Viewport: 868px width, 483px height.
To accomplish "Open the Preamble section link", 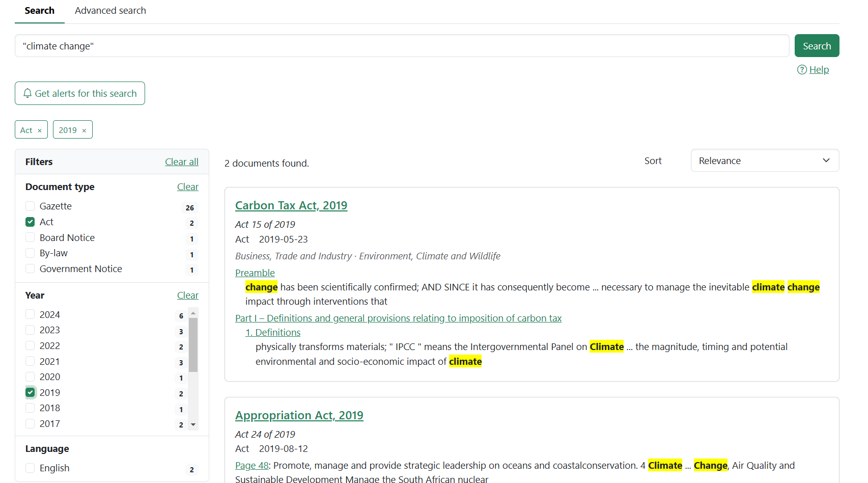I will [255, 273].
